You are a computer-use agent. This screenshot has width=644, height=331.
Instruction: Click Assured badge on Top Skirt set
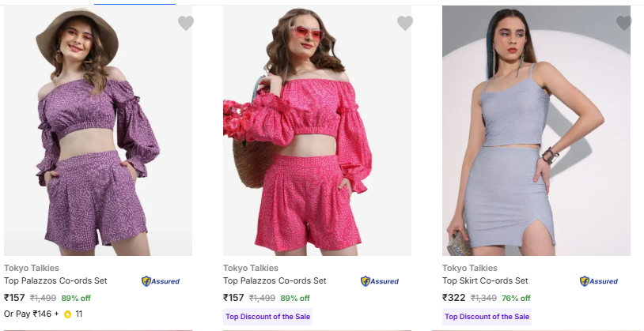(x=599, y=281)
